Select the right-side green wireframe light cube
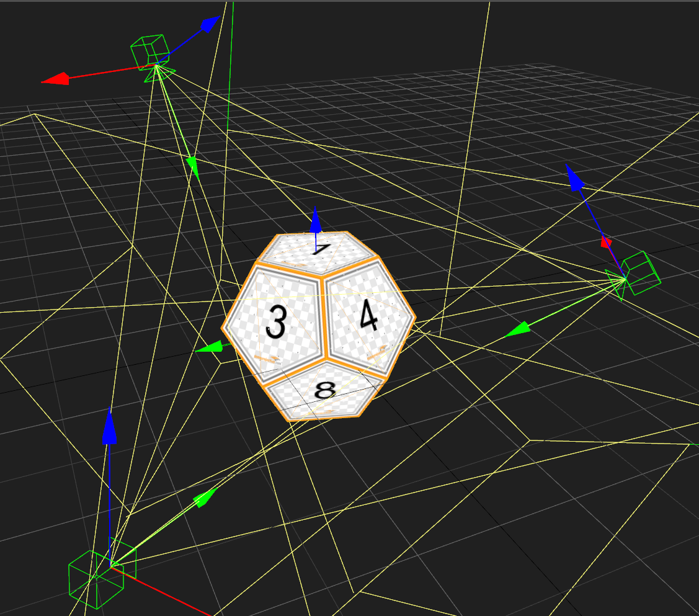 coord(642,273)
